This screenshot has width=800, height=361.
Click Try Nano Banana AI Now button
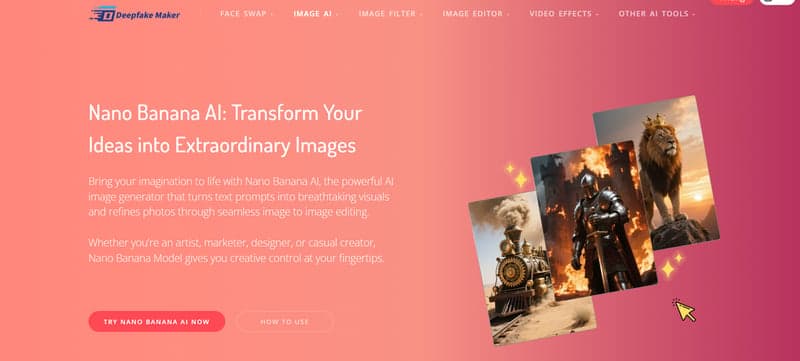coord(157,322)
